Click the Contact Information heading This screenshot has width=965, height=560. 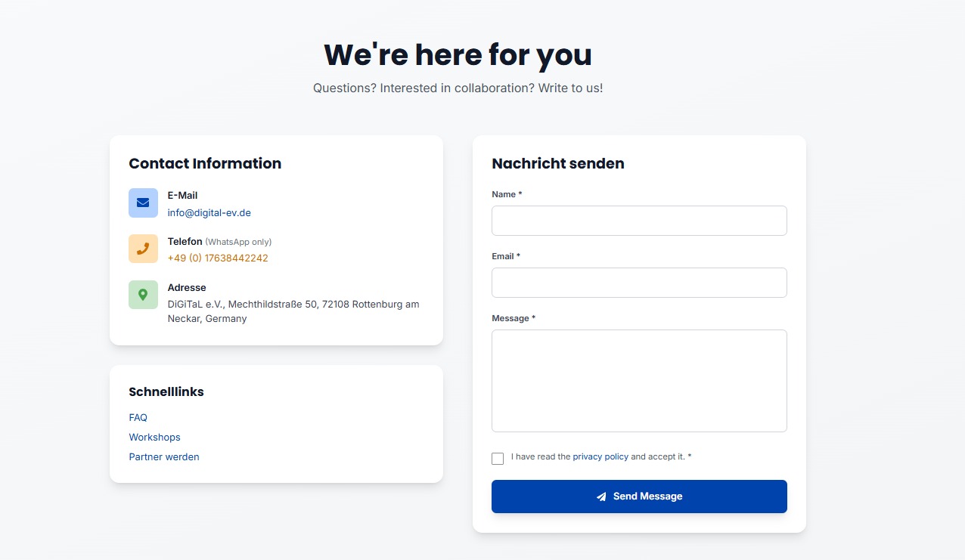(205, 164)
